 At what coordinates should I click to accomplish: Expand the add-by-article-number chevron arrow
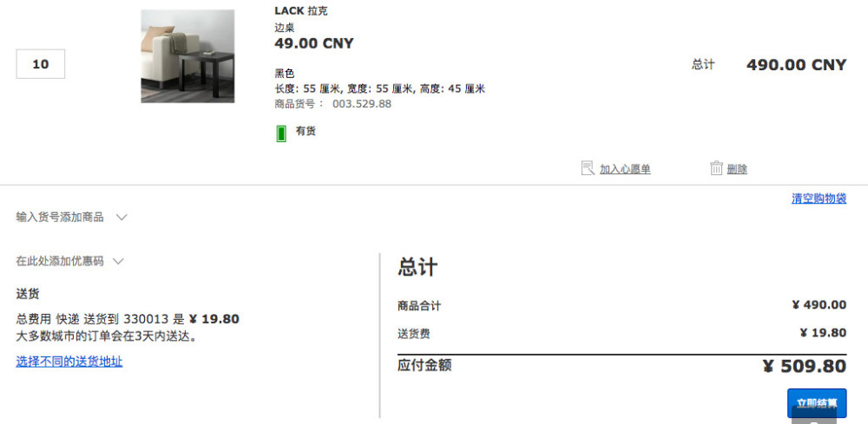(122, 218)
